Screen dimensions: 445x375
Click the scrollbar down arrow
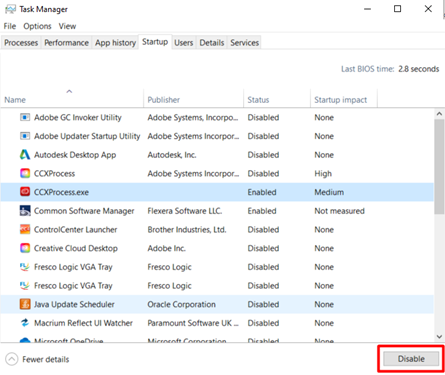click(x=439, y=336)
